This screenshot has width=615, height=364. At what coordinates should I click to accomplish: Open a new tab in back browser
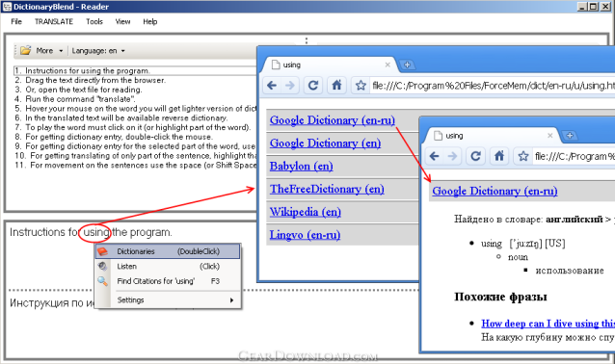coord(407,65)
